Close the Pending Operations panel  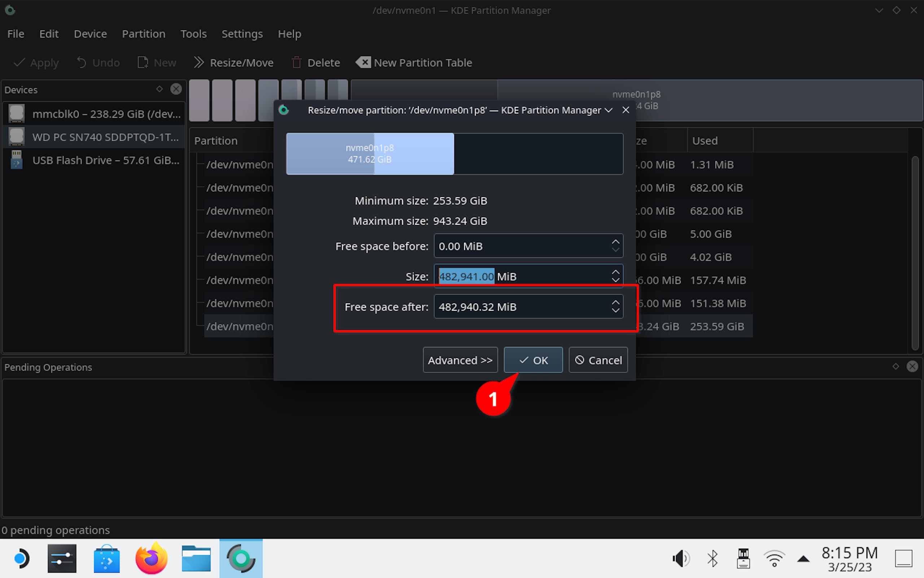coord(912,366)
